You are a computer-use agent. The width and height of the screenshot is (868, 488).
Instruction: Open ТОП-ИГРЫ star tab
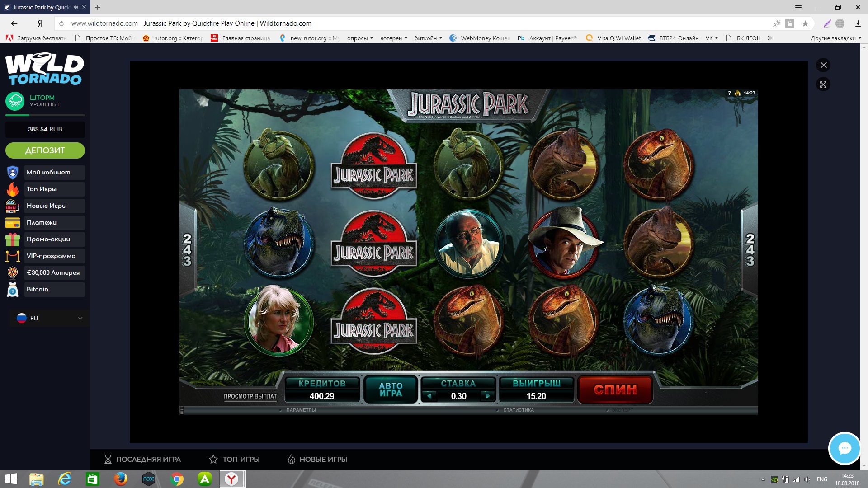[234, 459]
